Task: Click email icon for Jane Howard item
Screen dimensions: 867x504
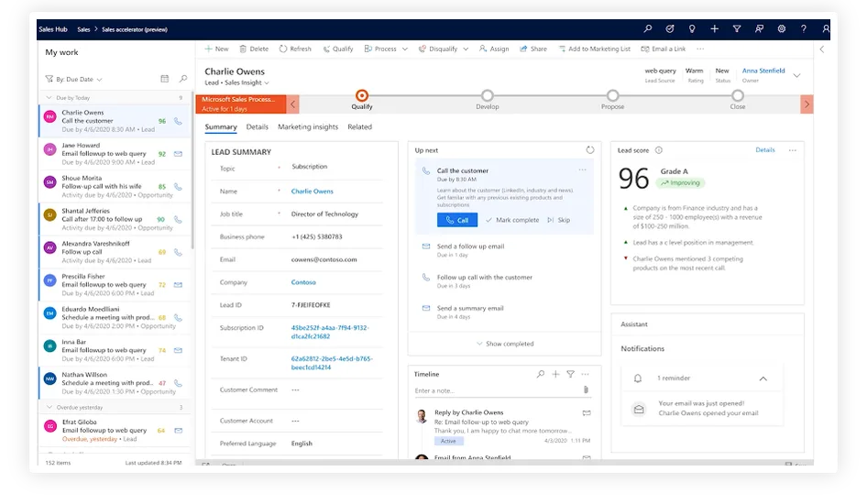Action: coord(178,154)
